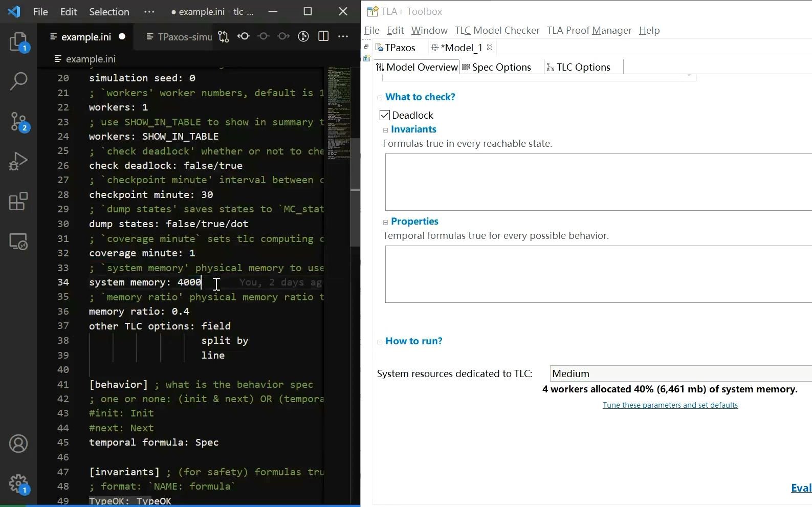Open the overflow menu ellipsis in VS Code title bar
The image size is (812, 507).
[x=149, y=11]
